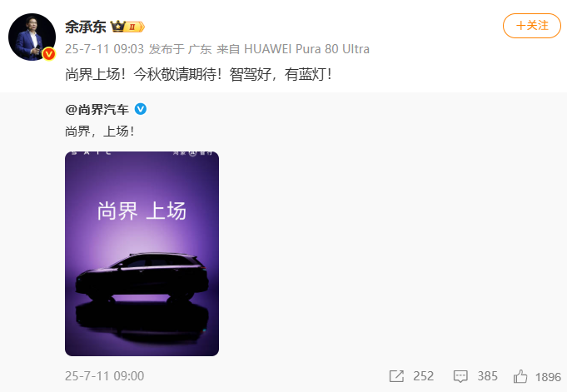Open comments via the speech bubble icon
Viewport: 567px width, 392px height.
coord(460,376)
